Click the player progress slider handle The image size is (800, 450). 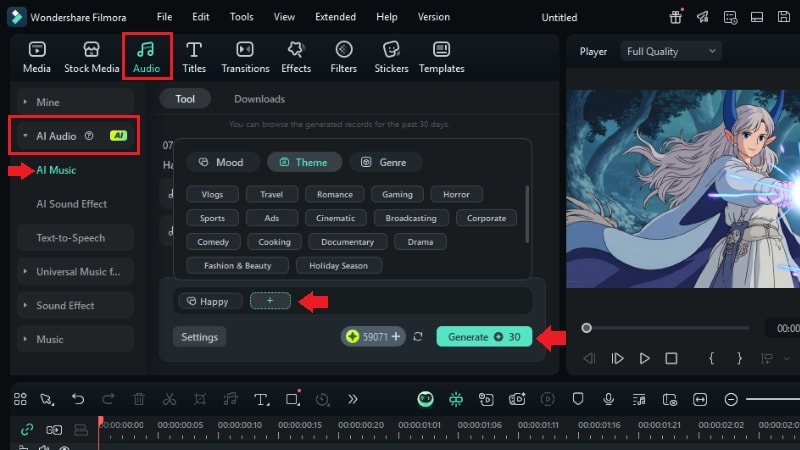pos(587,328)
